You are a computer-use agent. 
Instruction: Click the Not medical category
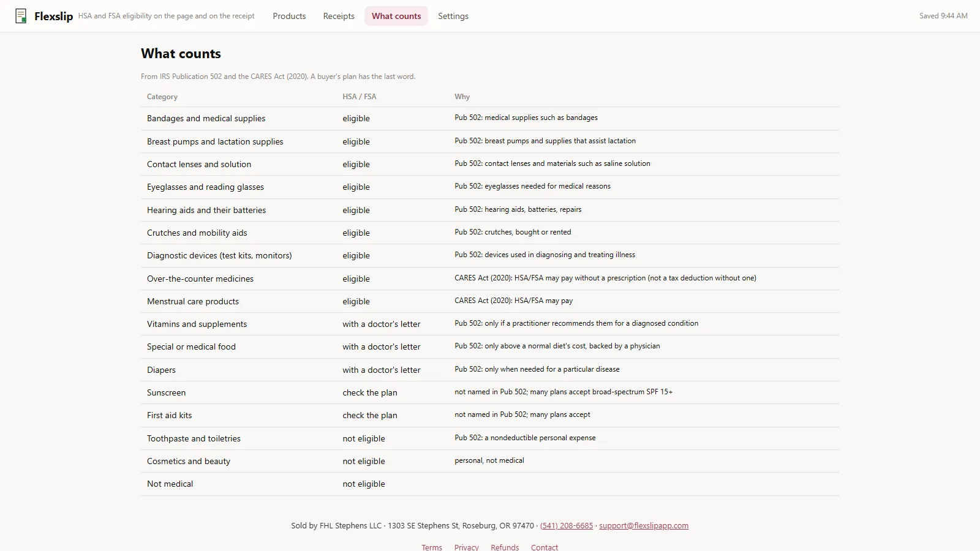[x=170, y=484]
